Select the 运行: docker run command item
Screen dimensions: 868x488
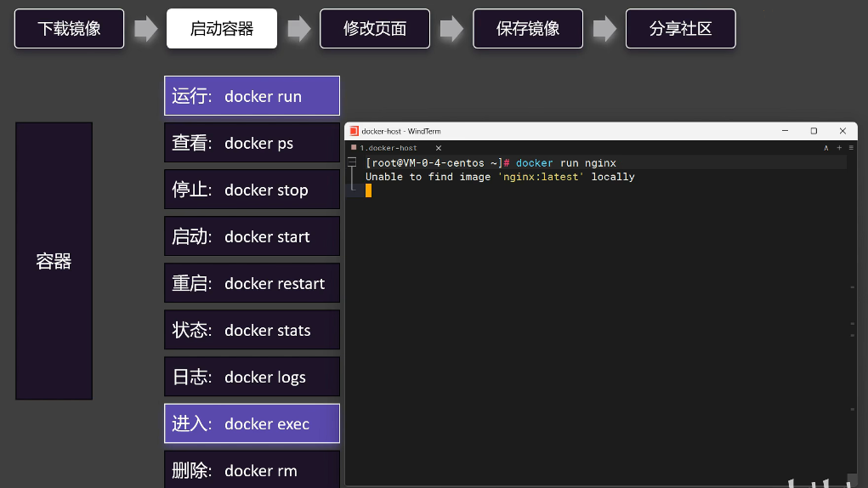(252, 96)
